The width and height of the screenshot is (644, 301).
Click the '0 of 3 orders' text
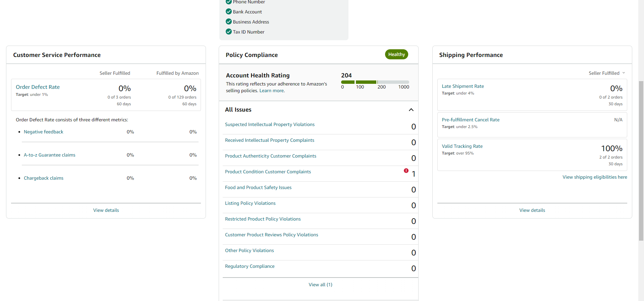pyautogui.click(x=119, y=97)
